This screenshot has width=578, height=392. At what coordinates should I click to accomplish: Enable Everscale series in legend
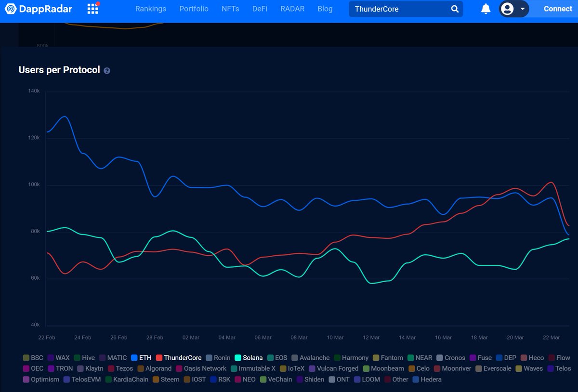coord(493,368)
